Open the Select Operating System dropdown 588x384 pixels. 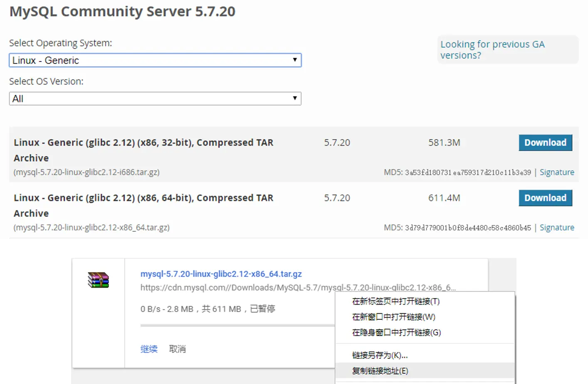tap(155, 60)
